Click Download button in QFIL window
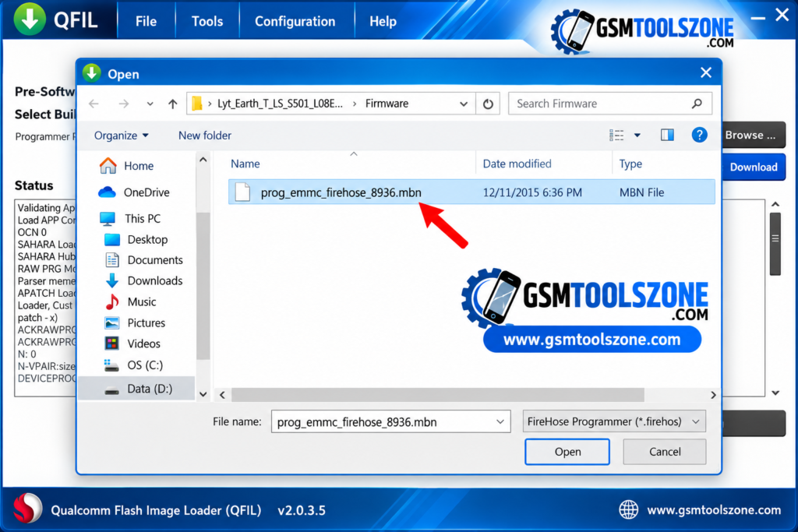Viewport: 798px width, 532px height. point(754,167)
